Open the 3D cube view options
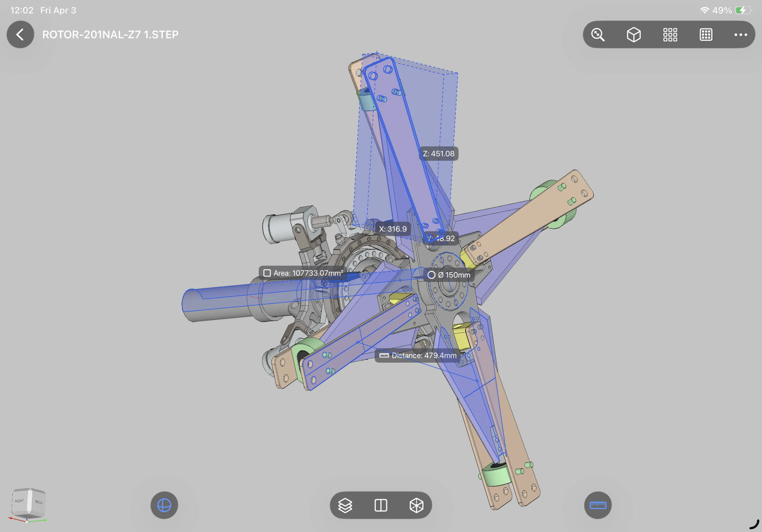762x532 pixels. 633,34
